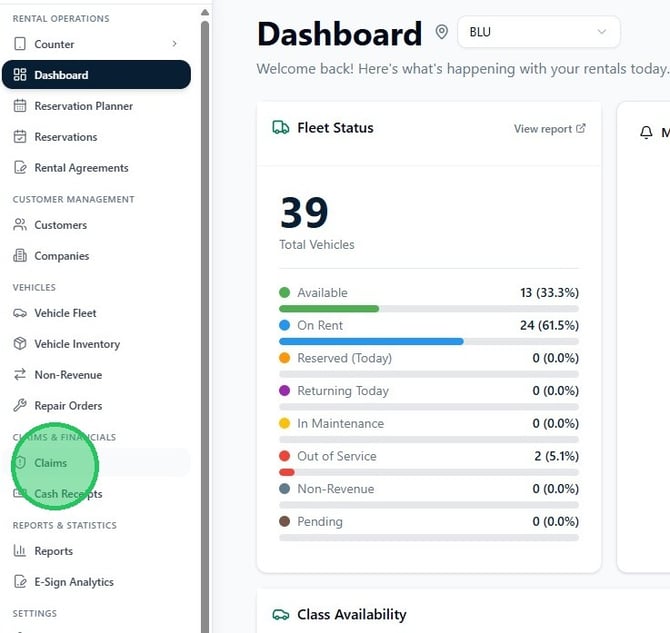Click the Counter tablet icon
This screenshot has height=633, width=670.
click(x=20, y=44)
